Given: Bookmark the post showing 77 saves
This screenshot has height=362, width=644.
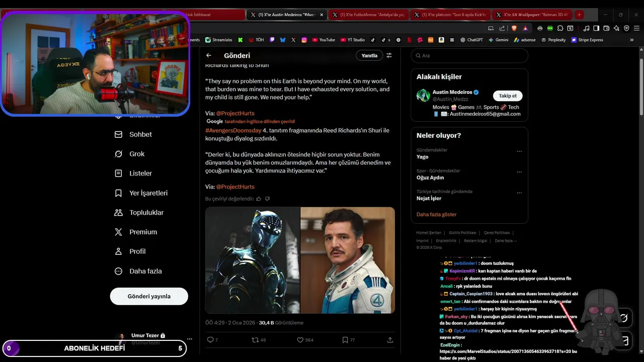Looking at the screenshot, I should (345, 340).
